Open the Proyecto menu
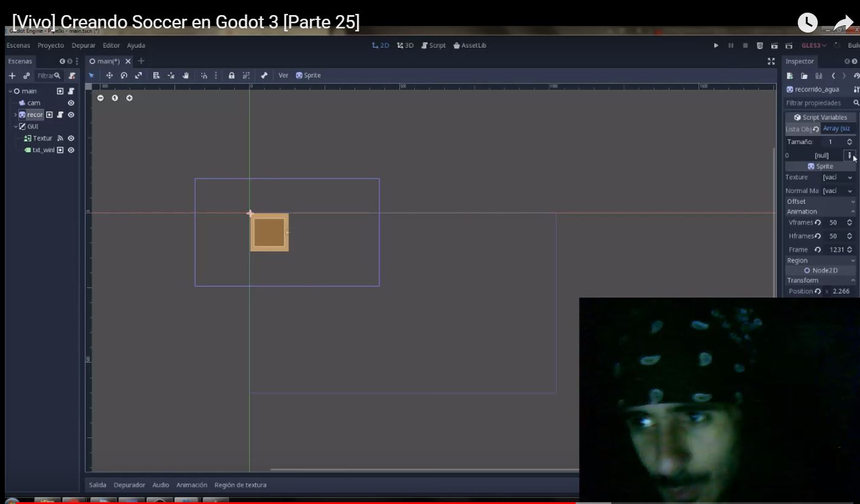This screenshot has height=504, width=860. [51, 45]
